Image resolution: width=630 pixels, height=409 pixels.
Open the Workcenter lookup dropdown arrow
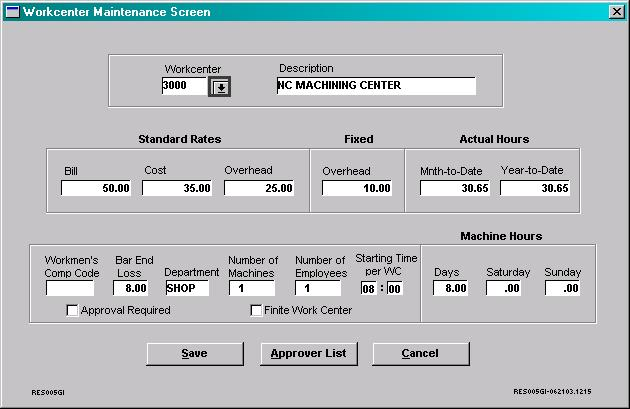[x=219, y=87]
